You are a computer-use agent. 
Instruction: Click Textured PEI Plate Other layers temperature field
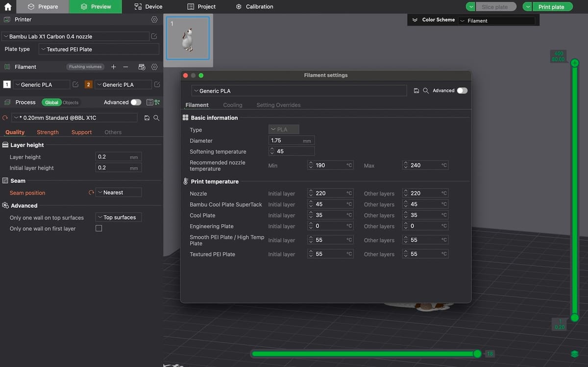point(425,254)
